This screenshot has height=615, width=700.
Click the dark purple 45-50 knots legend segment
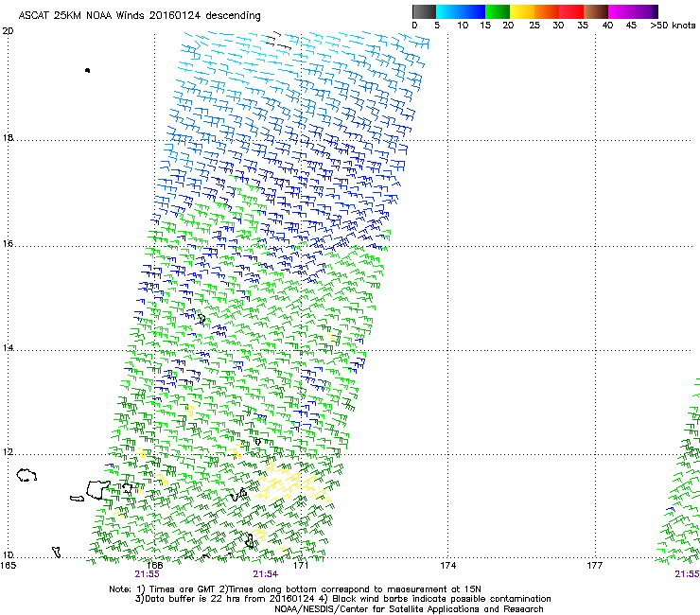[x=645, y=11]
